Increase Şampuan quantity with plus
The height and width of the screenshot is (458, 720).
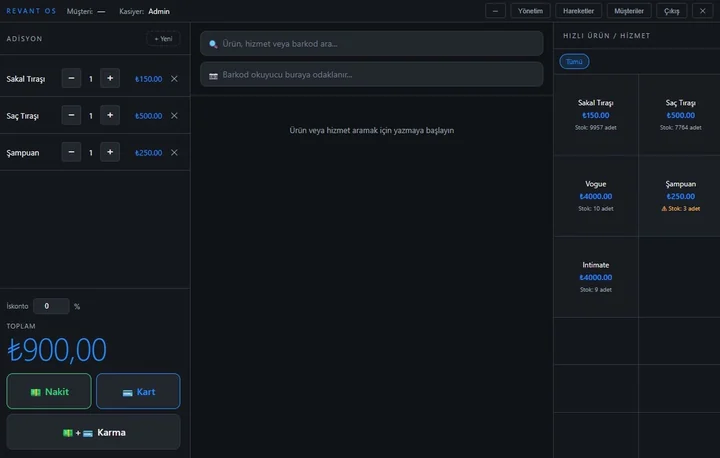tap(110, 152)
